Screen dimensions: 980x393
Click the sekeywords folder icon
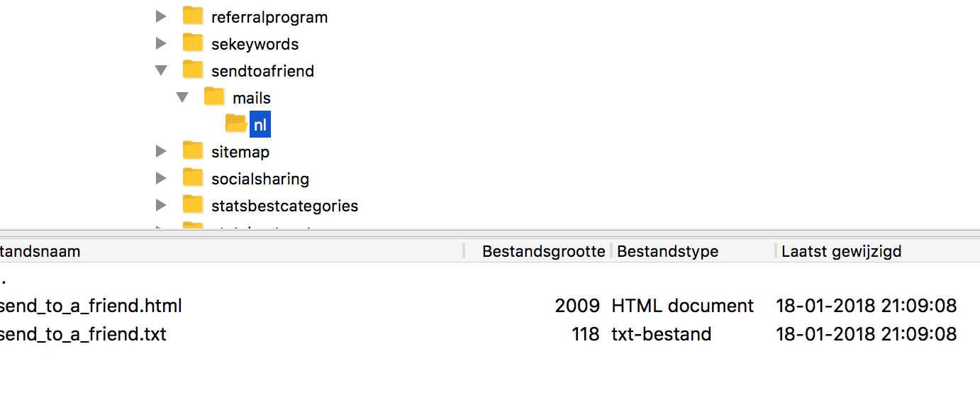click(193, 43)
